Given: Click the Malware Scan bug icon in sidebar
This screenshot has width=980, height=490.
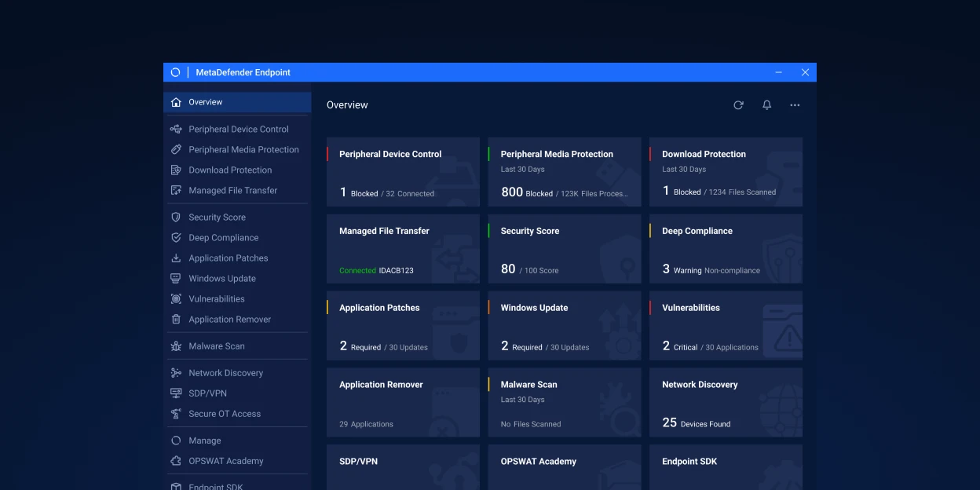Looking at the screenshot, I should point(176,346).
